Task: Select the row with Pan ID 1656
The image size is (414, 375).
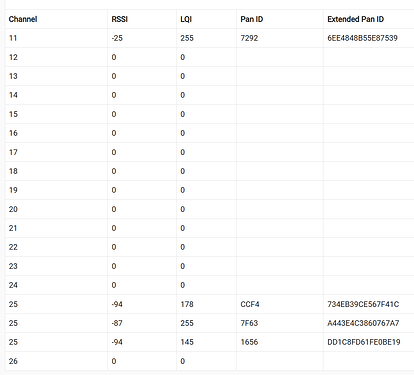Action: (x=209, y=342)
